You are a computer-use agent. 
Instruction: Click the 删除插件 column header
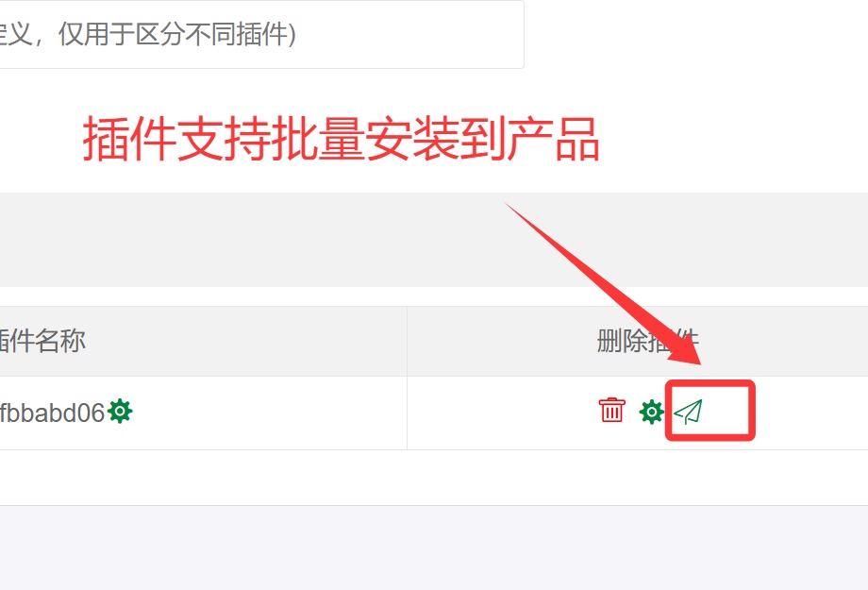point(647,341)
